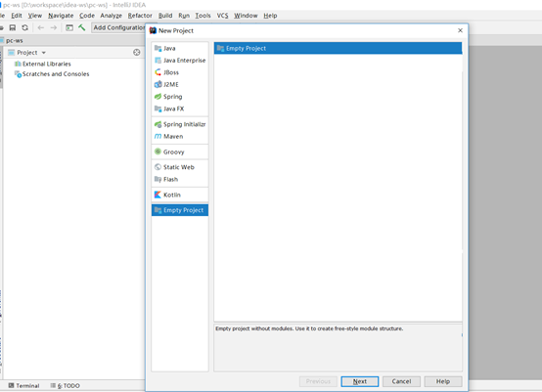Open the Terminal tool window
The height and width of the screenshot is (392, 542).
23,385
